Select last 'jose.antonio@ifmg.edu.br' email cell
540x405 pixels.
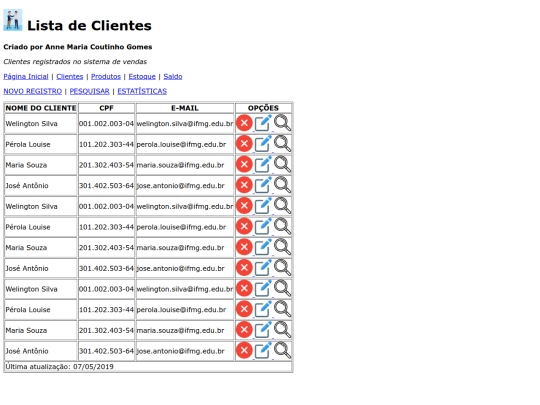185,351
